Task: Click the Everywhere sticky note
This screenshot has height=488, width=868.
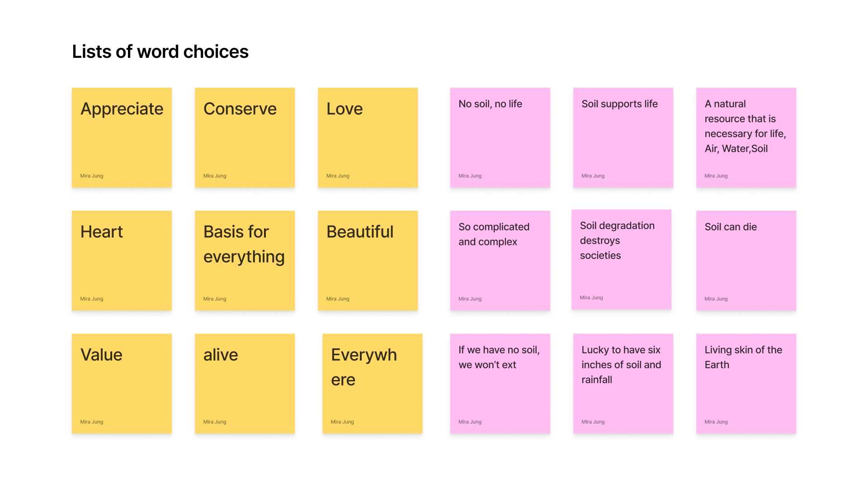Action: coord(372,384)
